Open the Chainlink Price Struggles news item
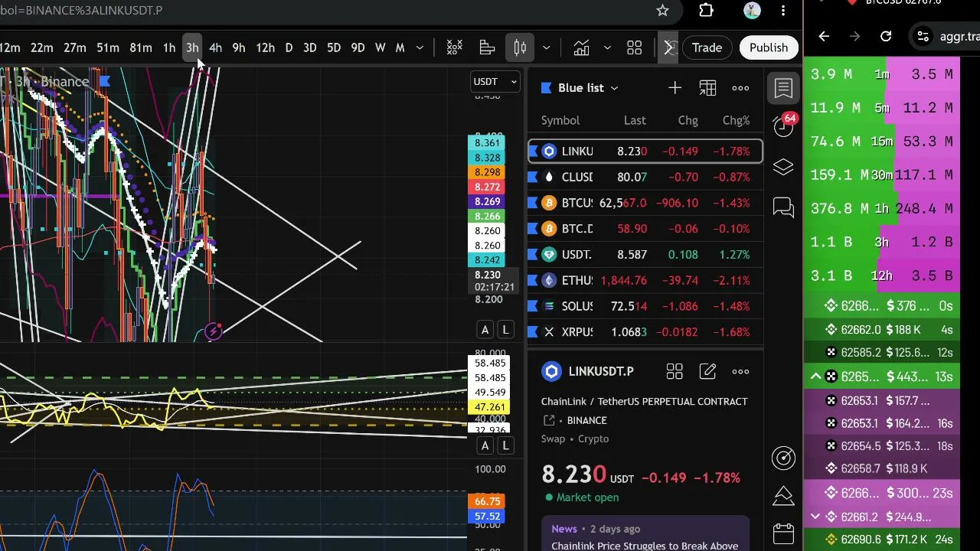 (645, 546)
